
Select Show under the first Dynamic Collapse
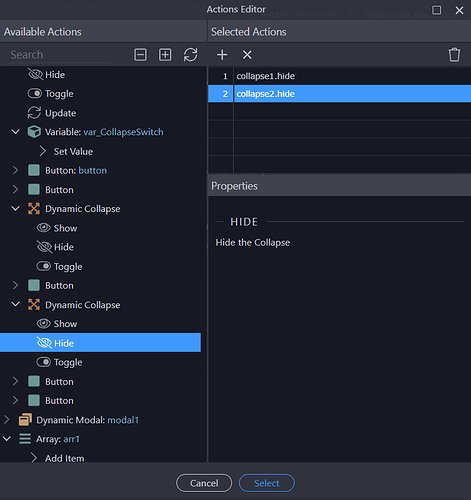(x=65, y=228)
